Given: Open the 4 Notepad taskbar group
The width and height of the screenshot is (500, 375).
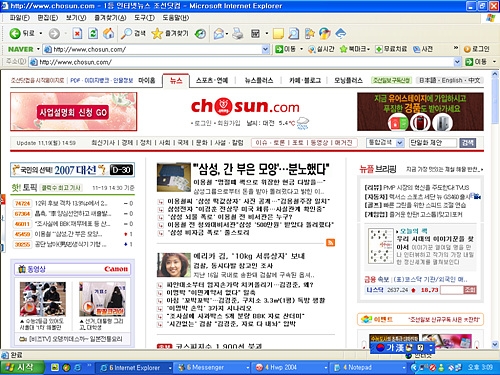Looking at the screenshot, I should [x=368, y=368].
